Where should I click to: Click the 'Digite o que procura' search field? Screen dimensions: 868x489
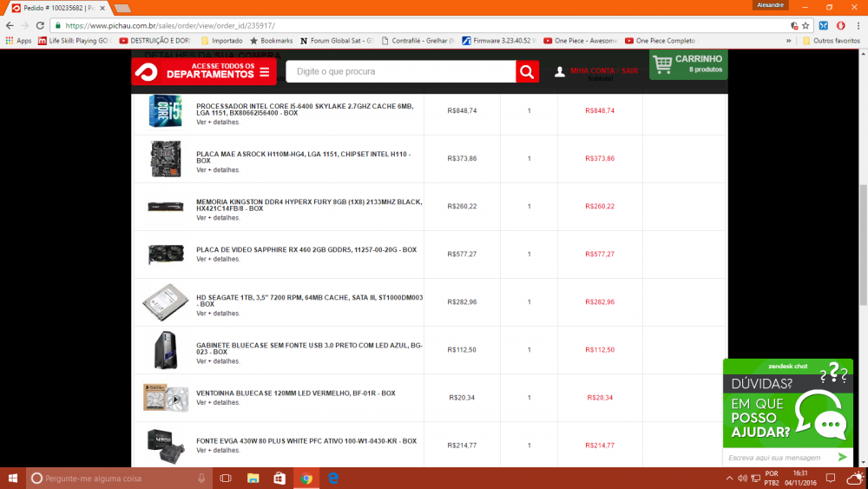coord(399,71)
